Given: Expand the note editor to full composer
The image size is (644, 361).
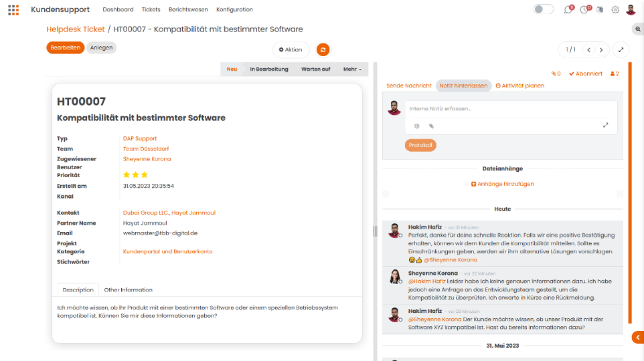Looking at the screenshot, I should pos(605,125).
